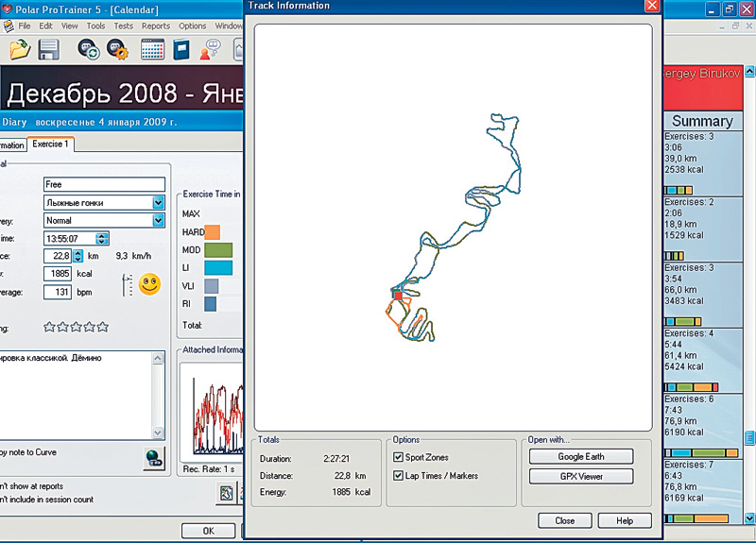The height and width of the screenshot is (543, 756).
Task: Select third star in rating row
Action: pyautogui.click(x=77, y=327)
